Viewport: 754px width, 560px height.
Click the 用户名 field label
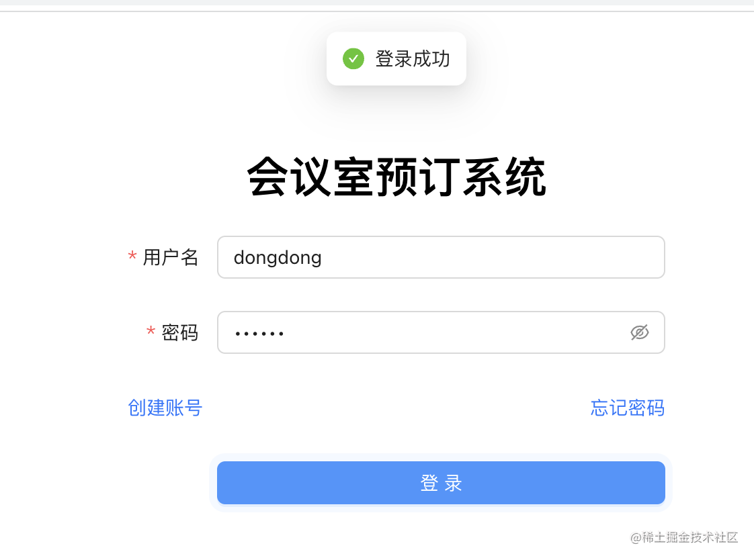(x=171, y=257)
